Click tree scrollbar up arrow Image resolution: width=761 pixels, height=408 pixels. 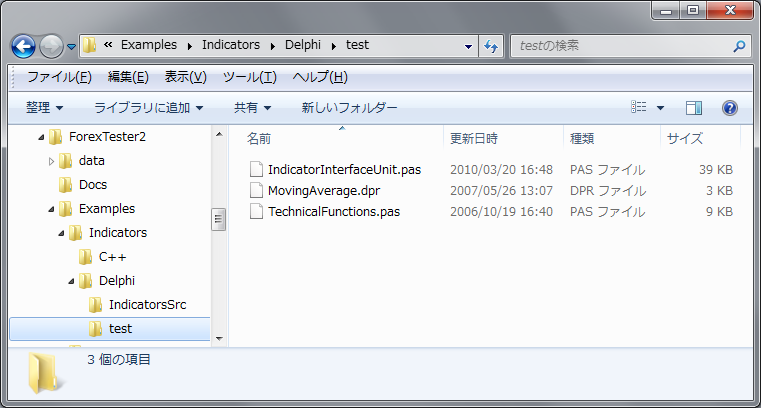[x=219, y=134]
